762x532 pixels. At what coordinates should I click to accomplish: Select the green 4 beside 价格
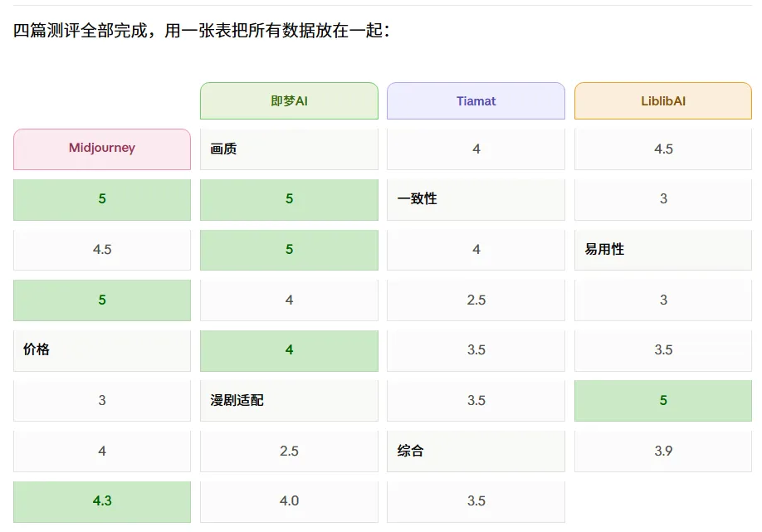click(289, 351)
